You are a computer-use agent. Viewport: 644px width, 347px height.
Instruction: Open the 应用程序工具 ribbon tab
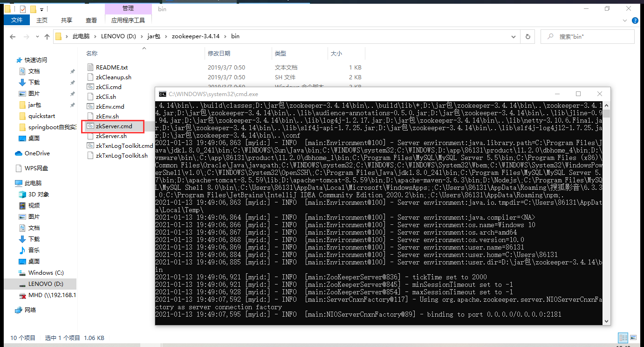[128, 20]
